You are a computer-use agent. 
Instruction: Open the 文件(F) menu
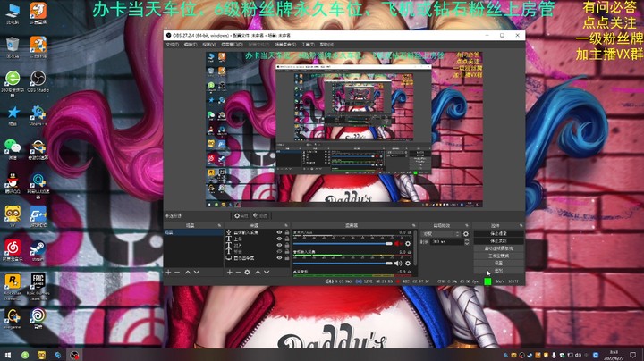coord(173,45)
